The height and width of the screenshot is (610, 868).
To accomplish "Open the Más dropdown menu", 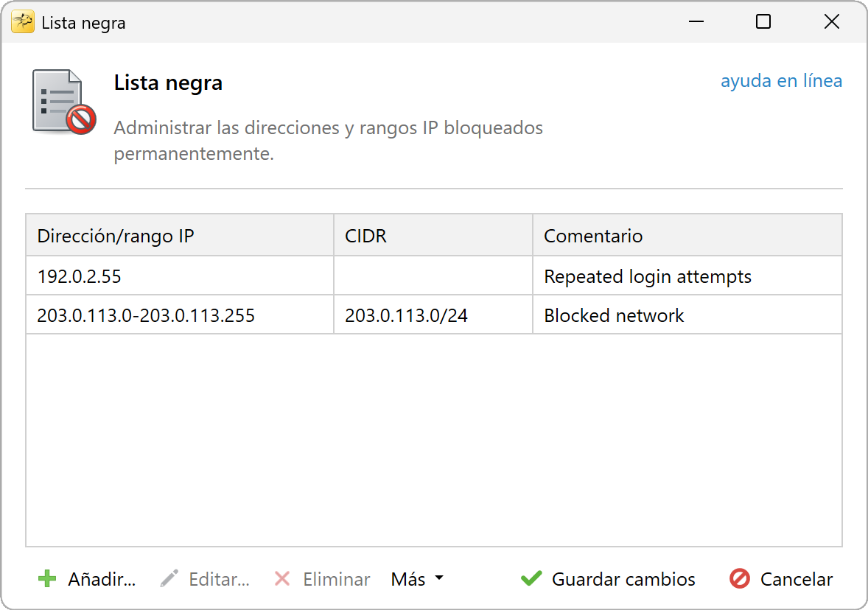I will (417, 578).
